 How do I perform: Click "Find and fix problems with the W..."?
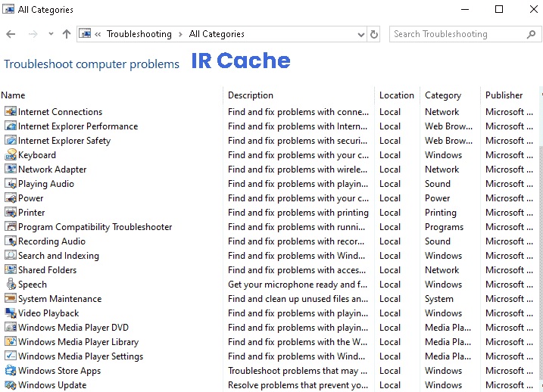tap(298, 342)
